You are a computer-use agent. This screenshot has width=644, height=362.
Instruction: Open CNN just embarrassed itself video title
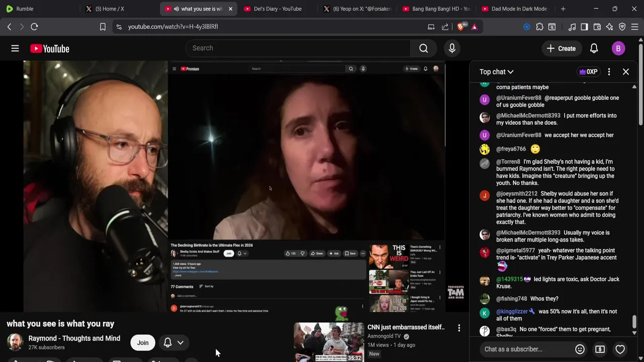(x=406, y=327)
